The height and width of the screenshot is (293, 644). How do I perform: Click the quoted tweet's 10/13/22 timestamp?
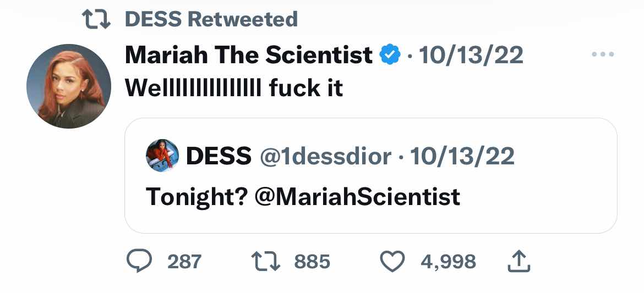click(x=462, y=157)
